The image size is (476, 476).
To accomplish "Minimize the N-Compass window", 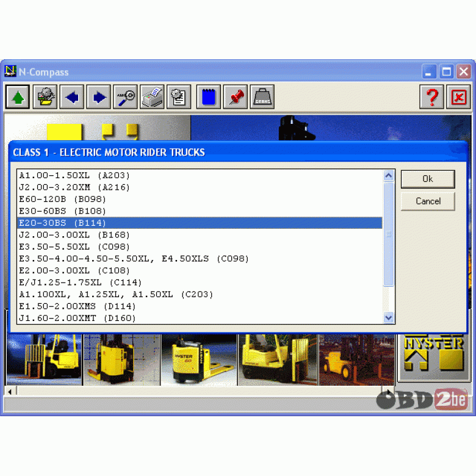I will pyautogui.click(x=429, y=72).
